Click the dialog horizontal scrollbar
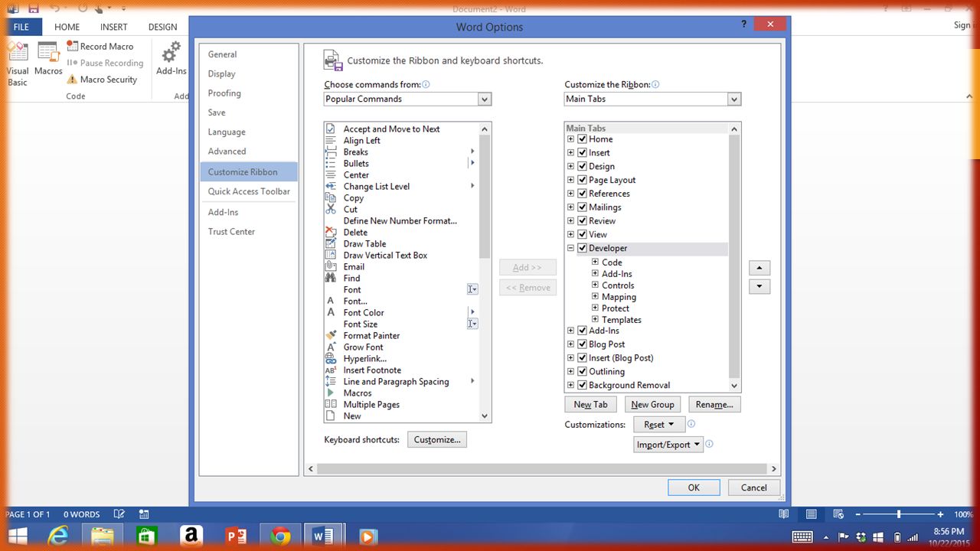This screenshot has height=551, width=980. click(x=542, y=469)
